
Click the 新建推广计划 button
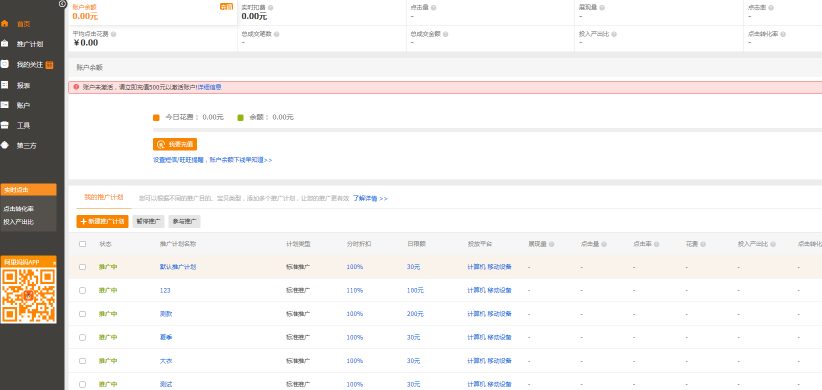[102, 221]
